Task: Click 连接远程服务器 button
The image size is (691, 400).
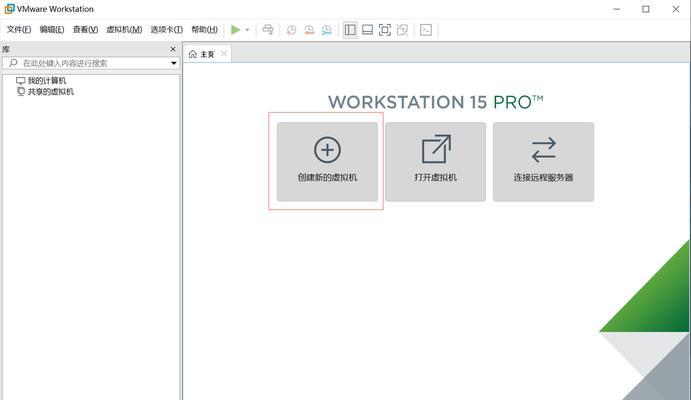Action: click(x=543, y=162)
